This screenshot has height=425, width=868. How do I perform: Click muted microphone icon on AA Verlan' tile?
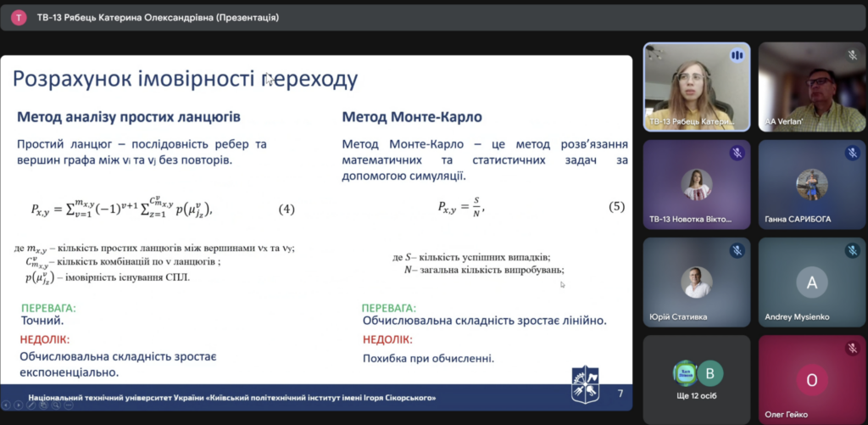point(853,55)
